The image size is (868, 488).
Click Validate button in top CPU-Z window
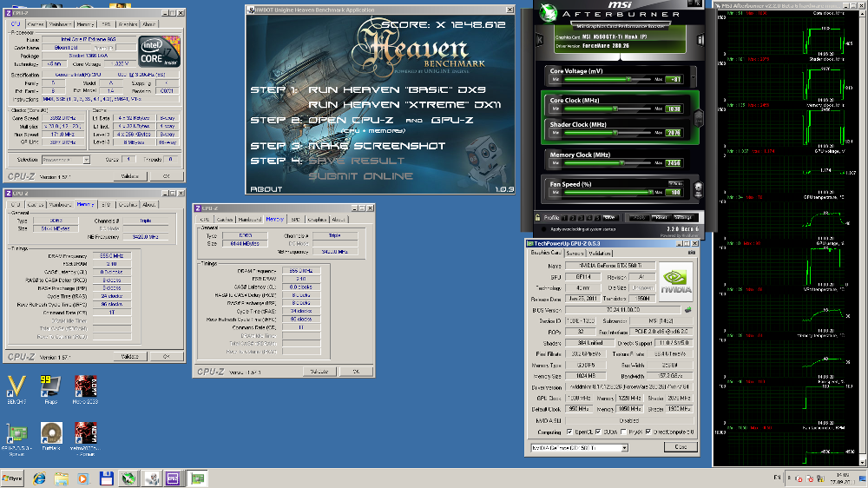click(130, 176)
